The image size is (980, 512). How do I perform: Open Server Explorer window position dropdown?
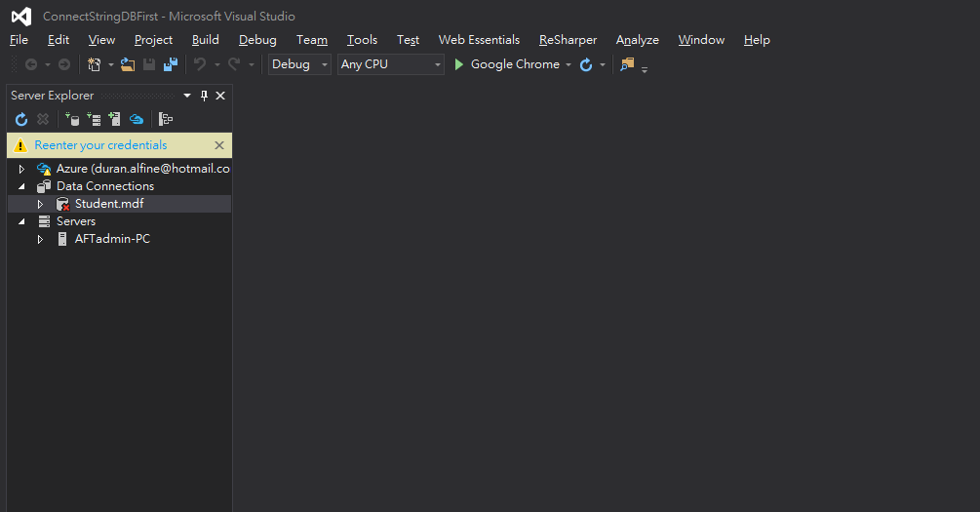[187, 96]
